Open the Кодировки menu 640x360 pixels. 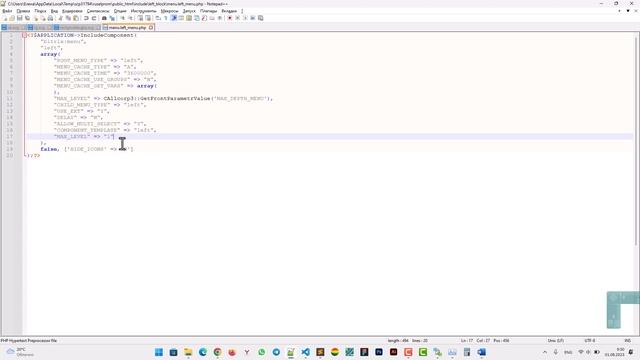[72, 11]
